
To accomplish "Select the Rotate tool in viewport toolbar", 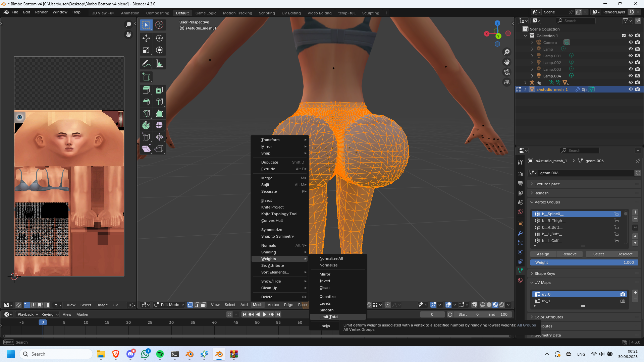I will coord(159,38).
